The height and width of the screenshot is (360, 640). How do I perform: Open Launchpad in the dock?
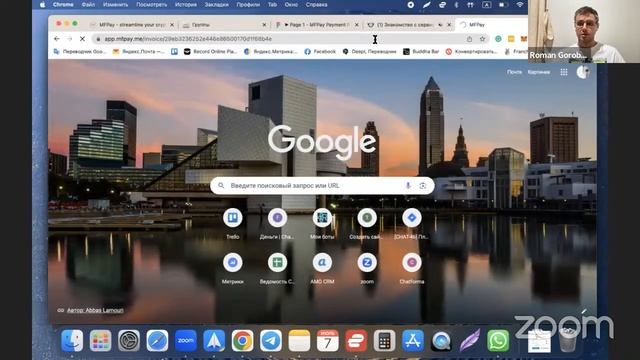tap(100, 340)
